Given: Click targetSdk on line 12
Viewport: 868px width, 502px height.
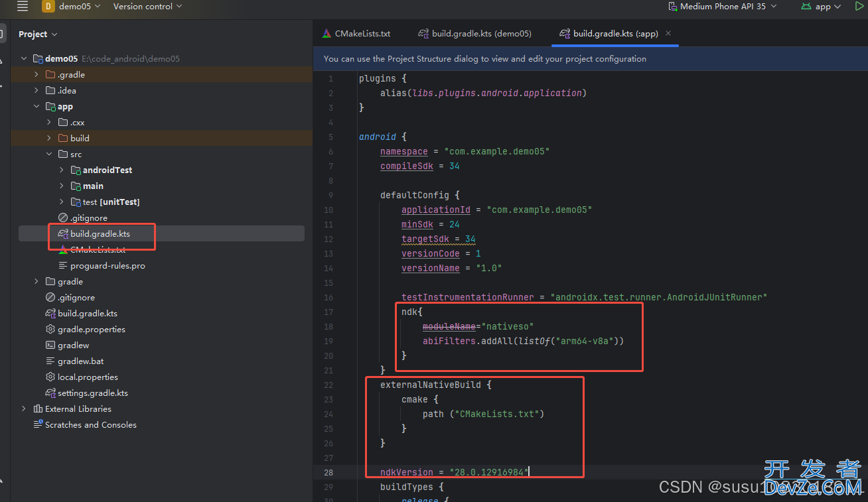Looking at the screenshot, I should [x=425, y=239].
